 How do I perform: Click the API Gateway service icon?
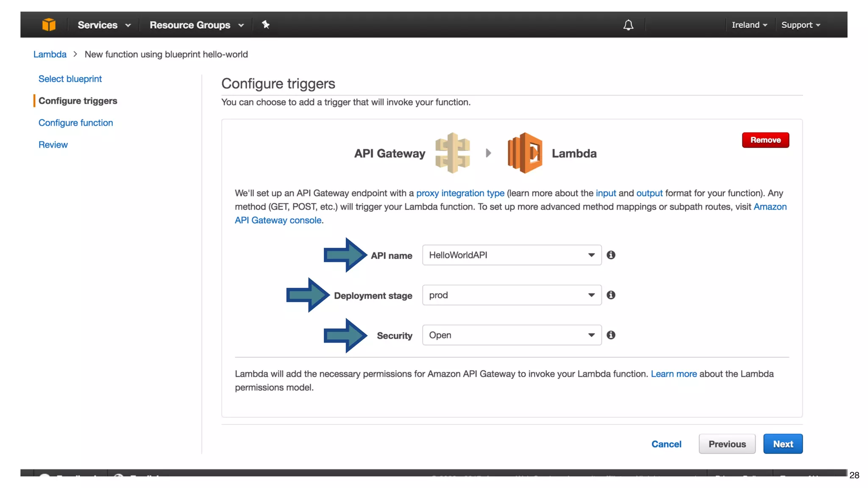[x=453, y=153]
